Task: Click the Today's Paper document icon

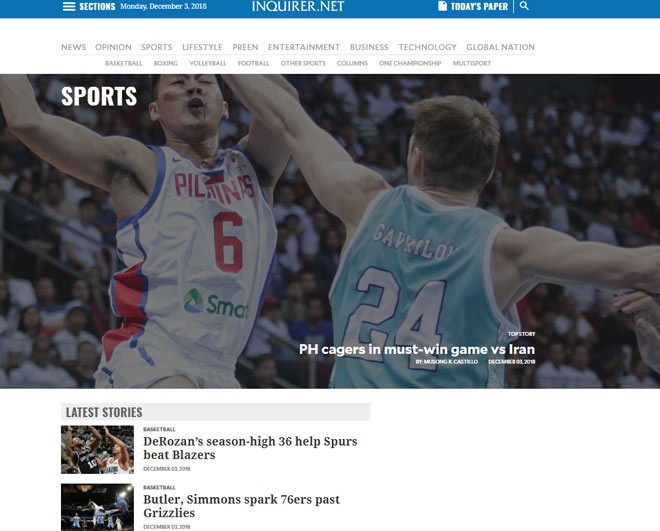Action: pyautogui.click(x=442, y=6)
